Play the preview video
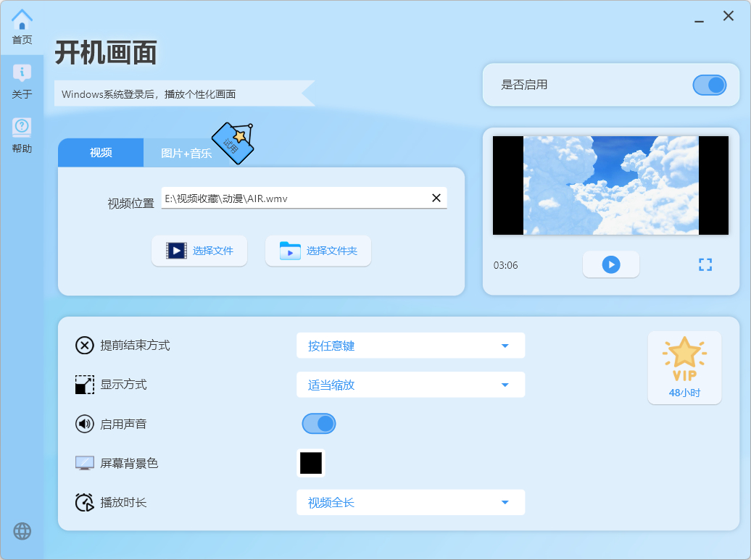The width and height of the screenshot is (751, 560). [x=611, y=265]
